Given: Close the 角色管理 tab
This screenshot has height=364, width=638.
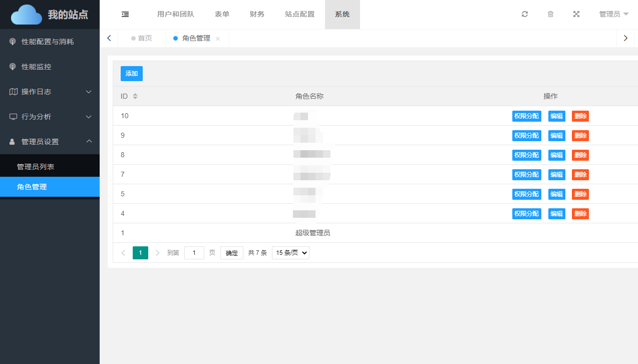Looking at the screenshot, I should tap(218, 39).
